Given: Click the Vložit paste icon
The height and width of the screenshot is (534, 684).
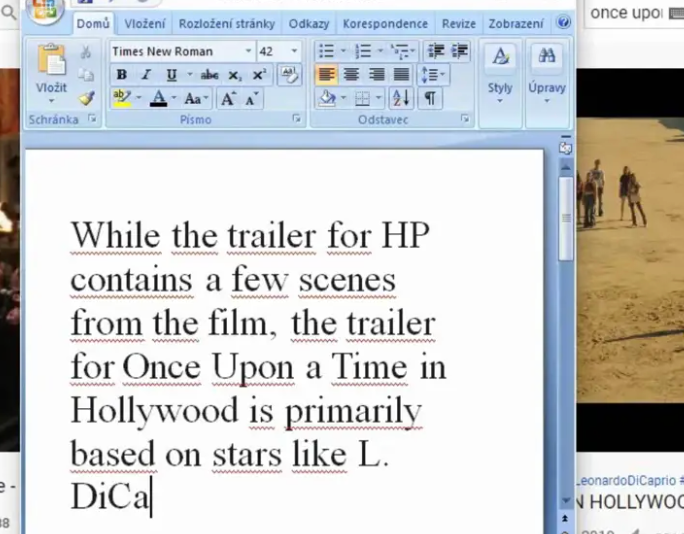Looking at the screenshot, I should pyautogui.click(x=51, y=59).
